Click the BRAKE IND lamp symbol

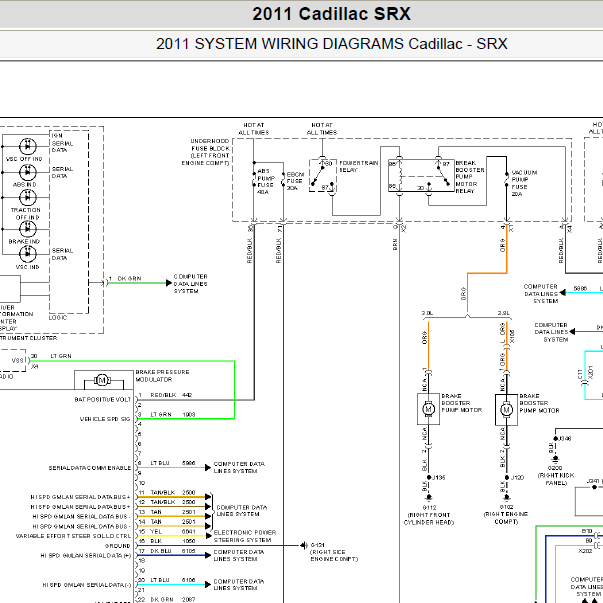[x=28, y=229]
